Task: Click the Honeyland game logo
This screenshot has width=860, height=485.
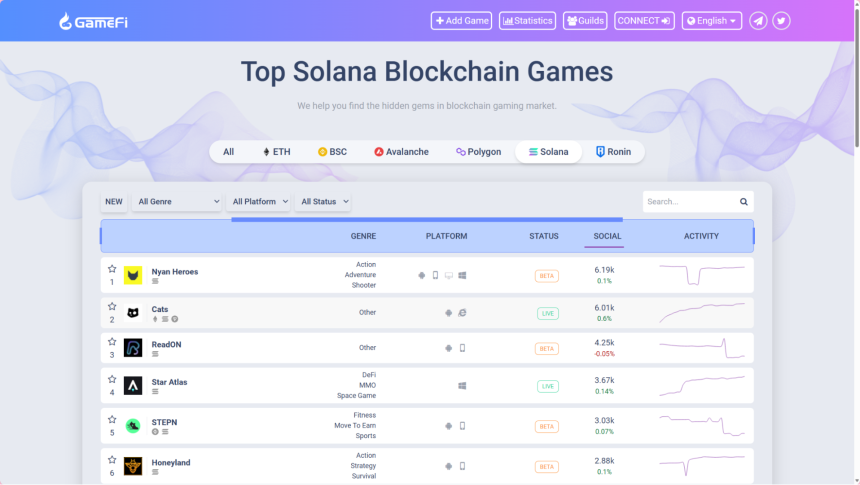Action: [133, 466]
